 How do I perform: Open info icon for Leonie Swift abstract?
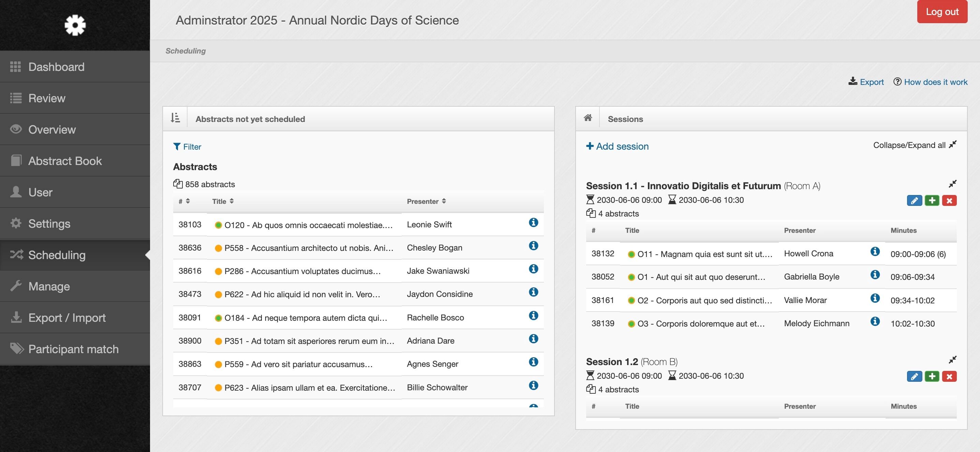[x=533, y=223]
